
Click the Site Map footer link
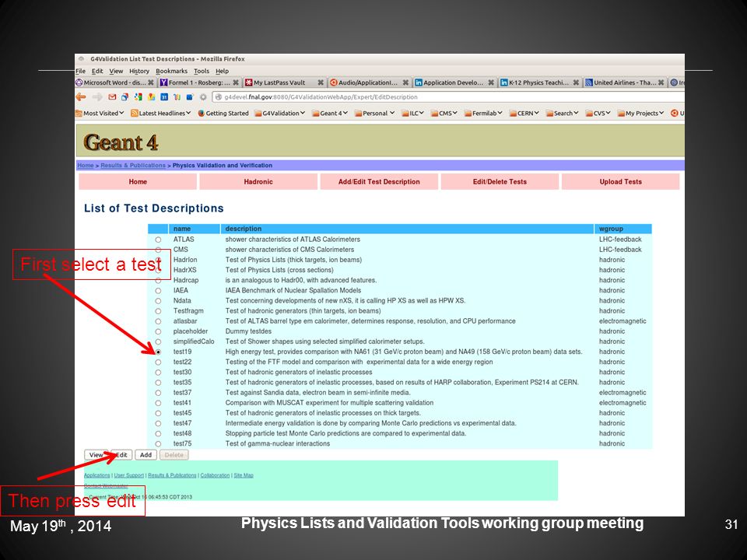pyautogui.click(x=244, y=476)
